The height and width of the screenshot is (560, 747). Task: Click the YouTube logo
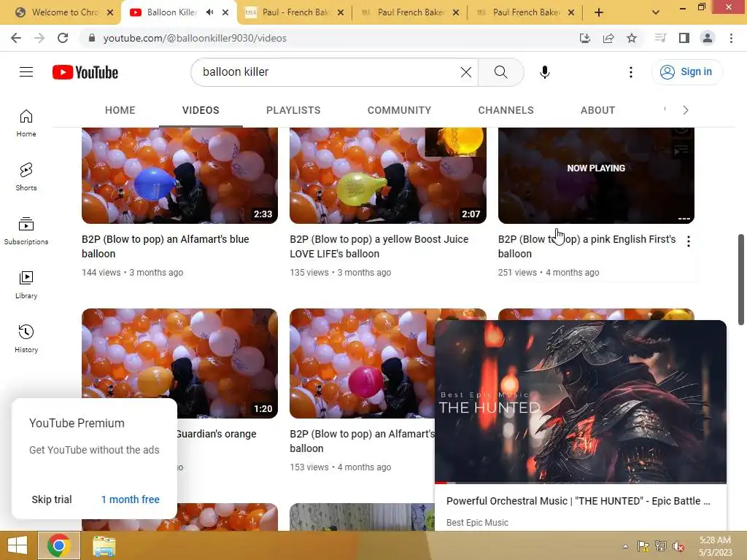click(85, 72)
